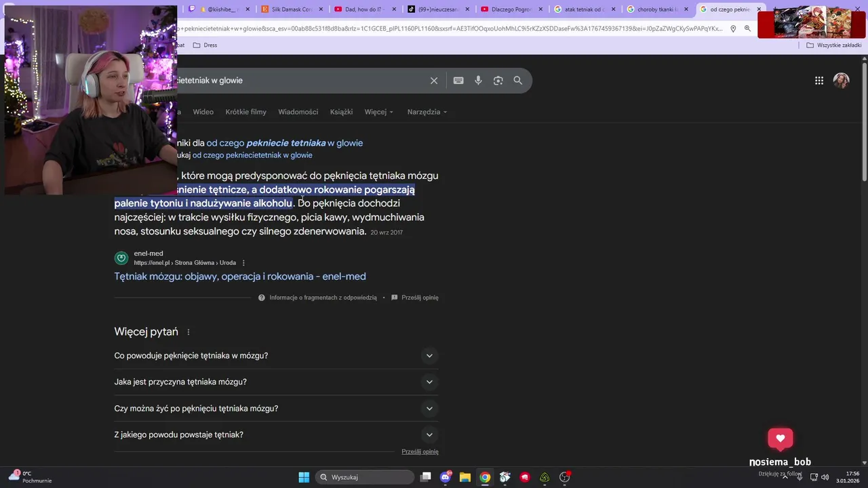The height and width of the screenshot is (488, 868).
Task: Click the anime thumbnail in top-right corner
Action: pos(811,23)
